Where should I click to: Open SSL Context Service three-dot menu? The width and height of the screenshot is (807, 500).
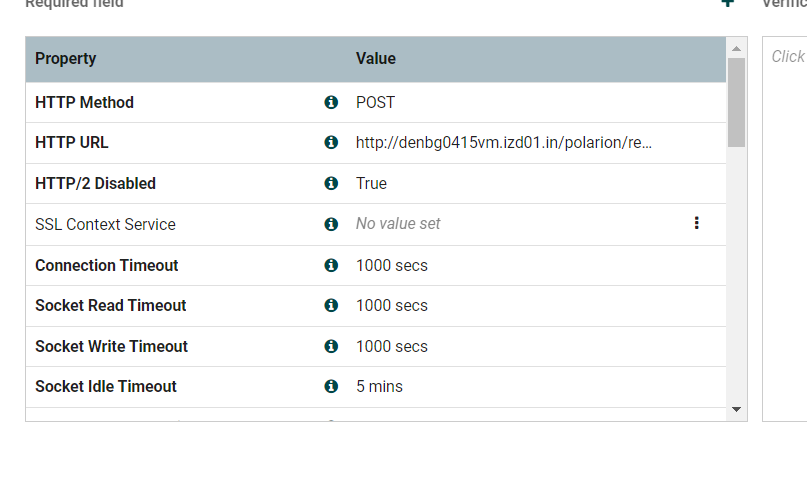coord(696,224)
